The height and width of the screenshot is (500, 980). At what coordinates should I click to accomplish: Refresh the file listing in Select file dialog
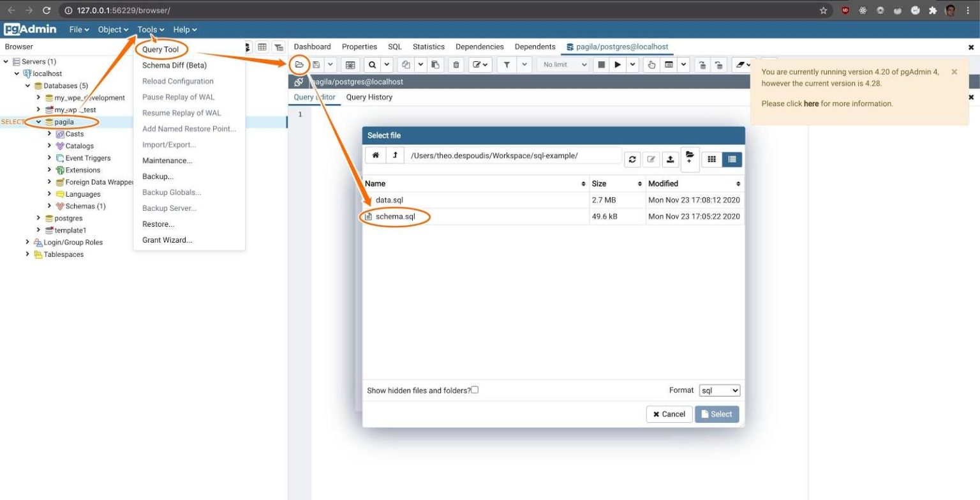tap(632, 159)
